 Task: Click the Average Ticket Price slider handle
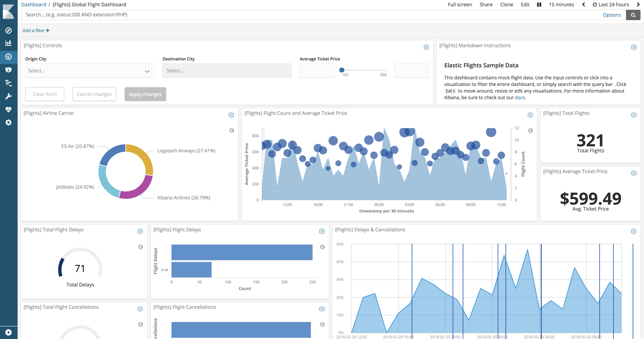(342, 70)
